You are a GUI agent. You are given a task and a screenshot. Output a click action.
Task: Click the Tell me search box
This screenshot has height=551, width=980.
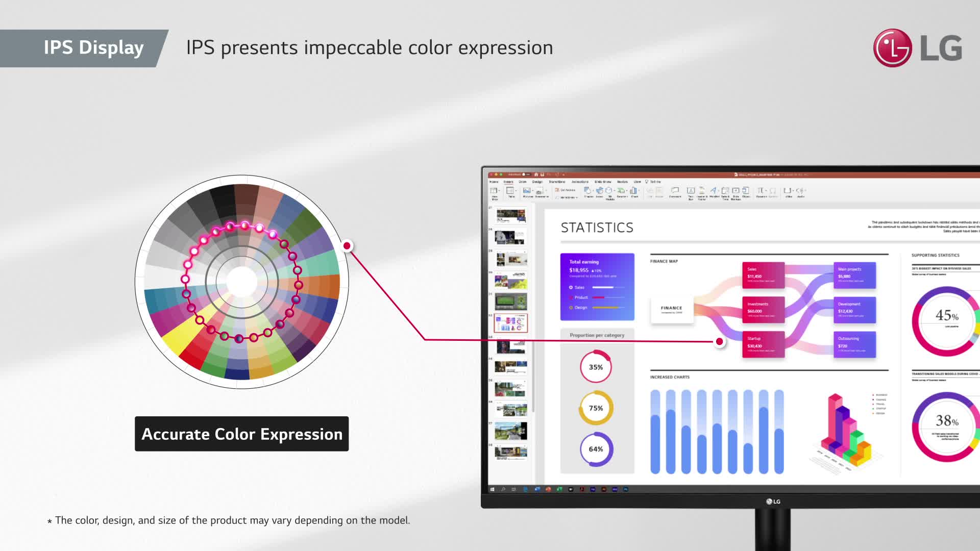pos(655,182)
